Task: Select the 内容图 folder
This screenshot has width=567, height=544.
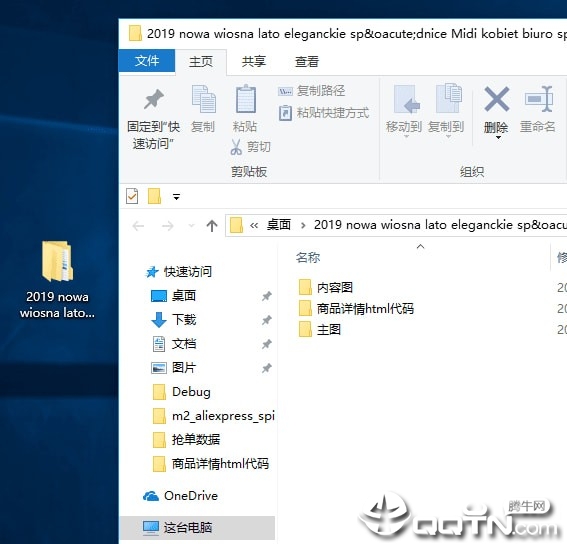Action: (325, 288)
